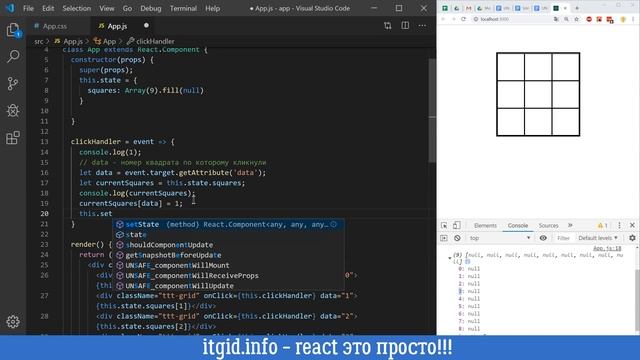Viewport: 640px width, 360px height.
Task: Collapse the logged array in console
Action: coord(449,258)
